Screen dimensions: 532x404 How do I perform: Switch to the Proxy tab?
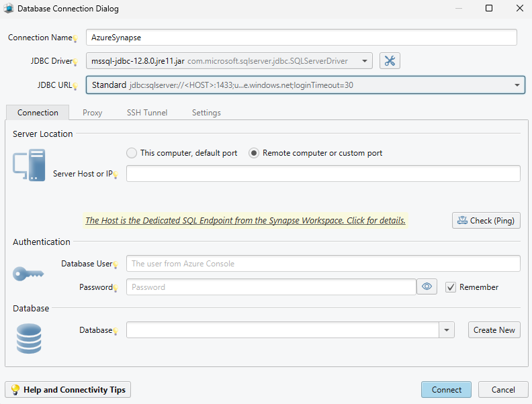pos(93,113)
